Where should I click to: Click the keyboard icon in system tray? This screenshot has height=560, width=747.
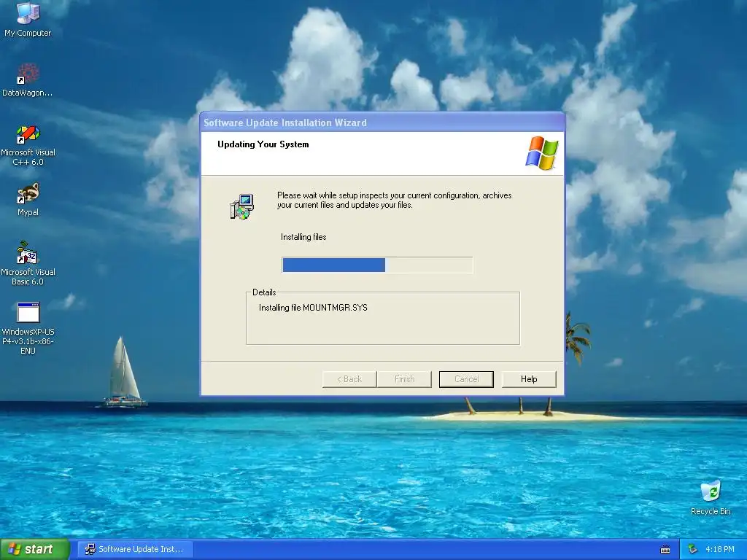(x=665, y=550)
